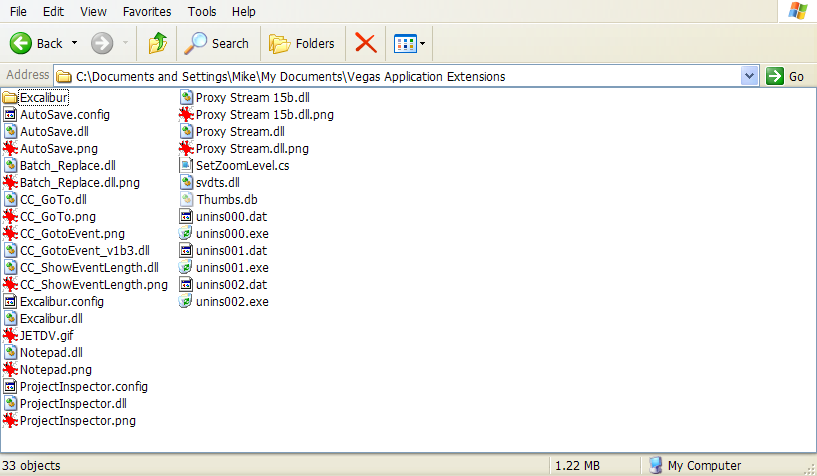Viewport: 817px width, 476px height.
Task: Select the unins000.exe file icon
Action: click(x=186, y=233)
